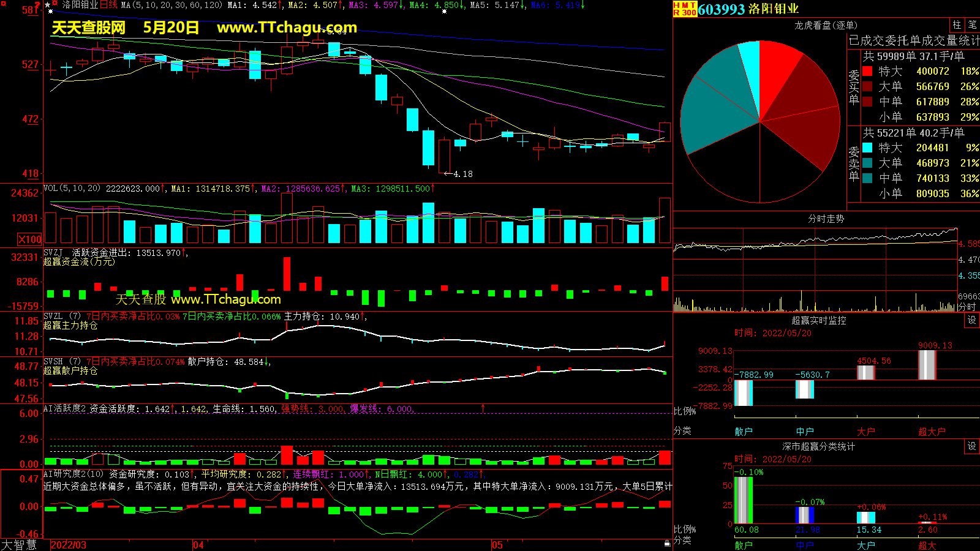This screenshot has height=551, width=980.
Task: Click the 05 month marker on timeline
Action: 497,545
